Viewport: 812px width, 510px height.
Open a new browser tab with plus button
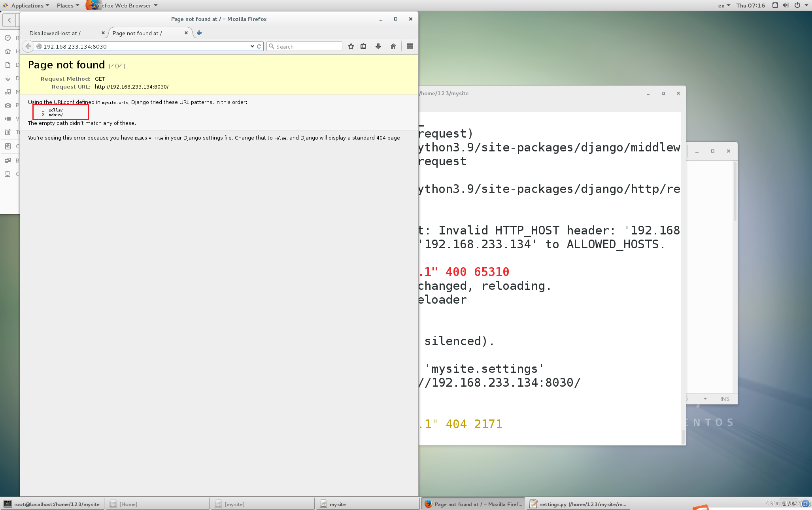pos(199,33)
